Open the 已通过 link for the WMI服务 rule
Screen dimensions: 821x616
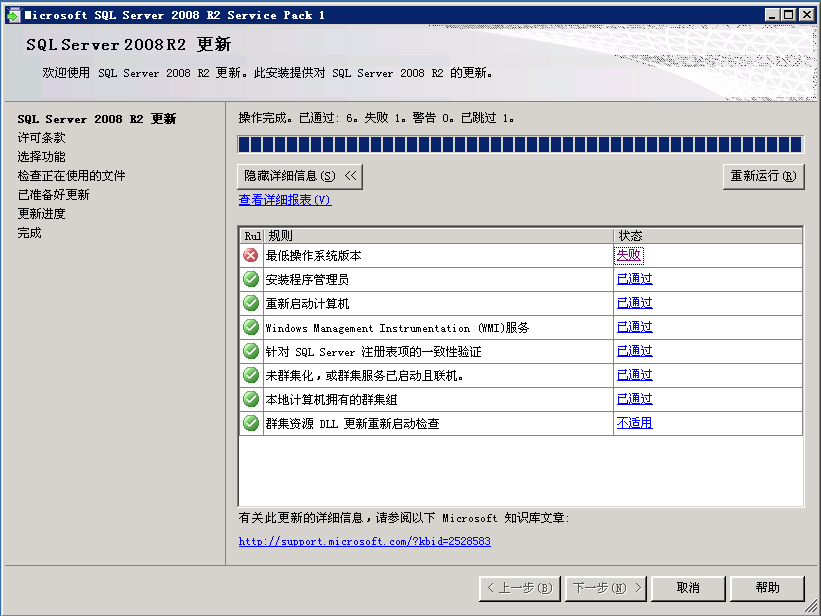tap(635, 327)
